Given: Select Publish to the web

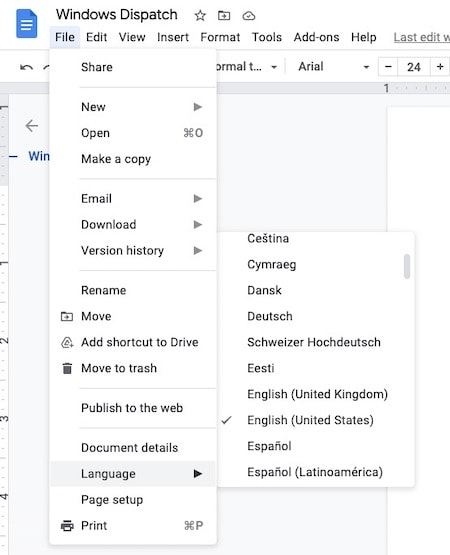Looking at the screenshot, I should point(133,408).
